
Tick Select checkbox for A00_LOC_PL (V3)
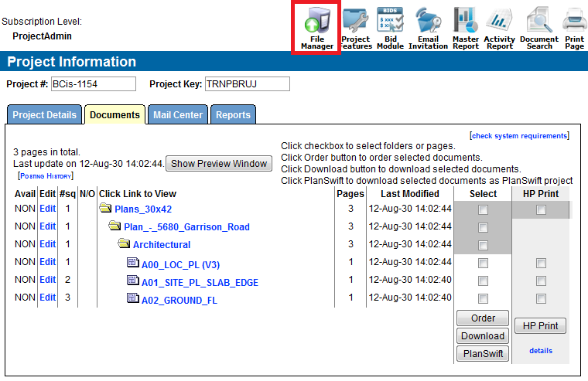pyautogui.click(x=483, y=263)
